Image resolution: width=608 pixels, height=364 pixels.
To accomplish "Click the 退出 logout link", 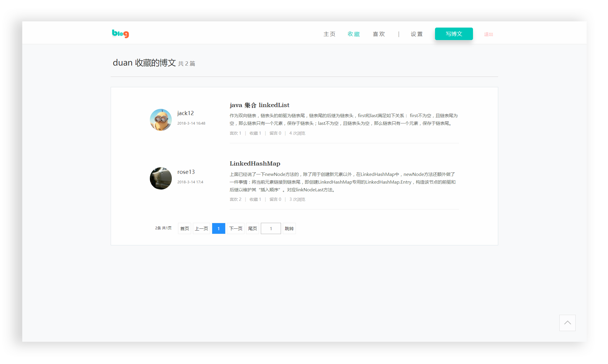I will [x=488, y=34].
